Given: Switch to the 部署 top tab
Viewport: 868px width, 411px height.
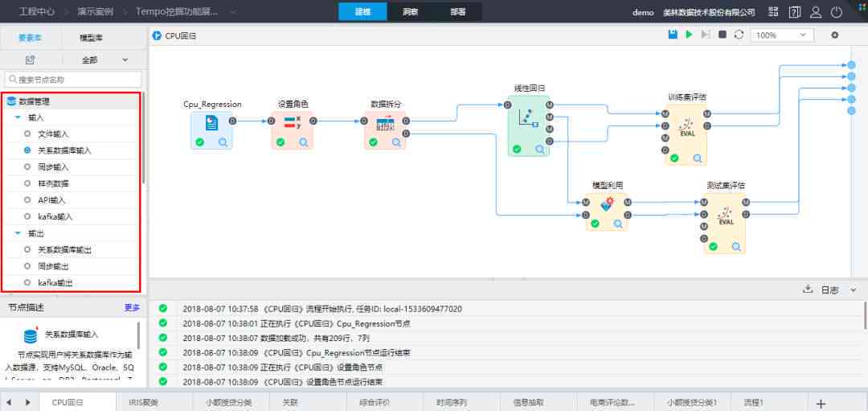Looking at the screenshot, I should point(458,11).
